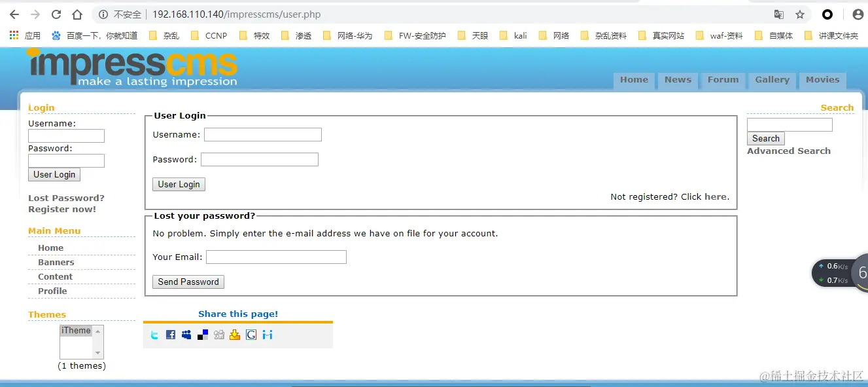Click the browser address bar URL

coord(236,14)
